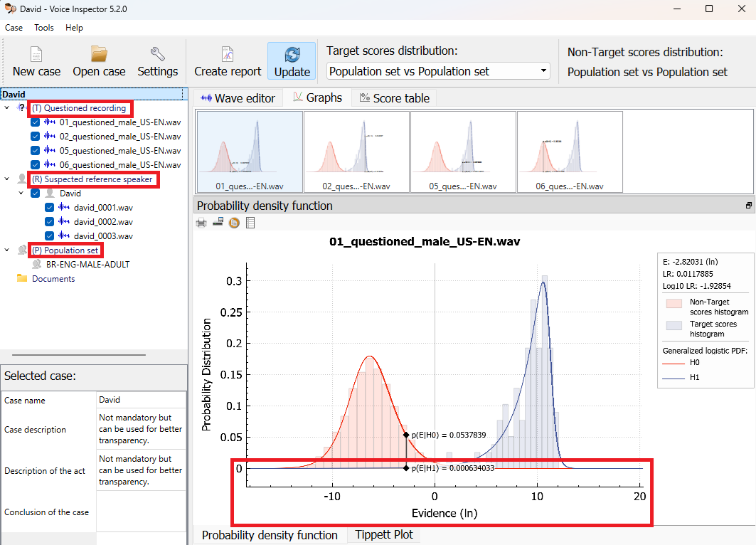
Task: Click the Questioned recording question-mark icon
Action: point(21,108)
